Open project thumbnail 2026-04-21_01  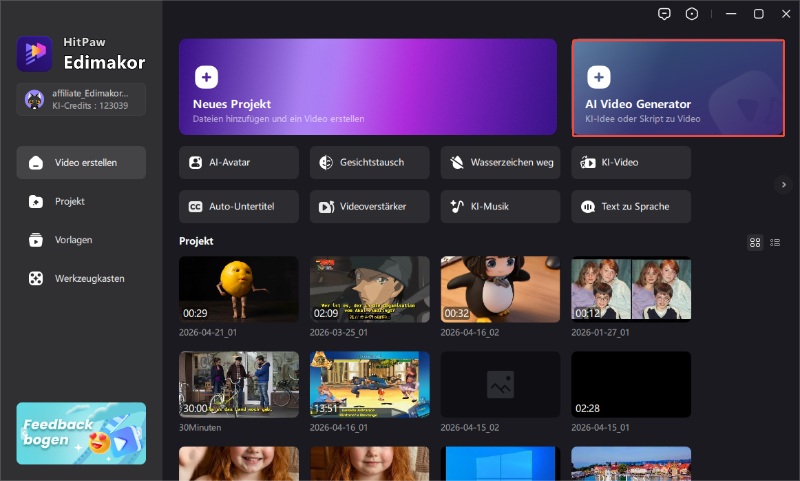pos(238,289)
